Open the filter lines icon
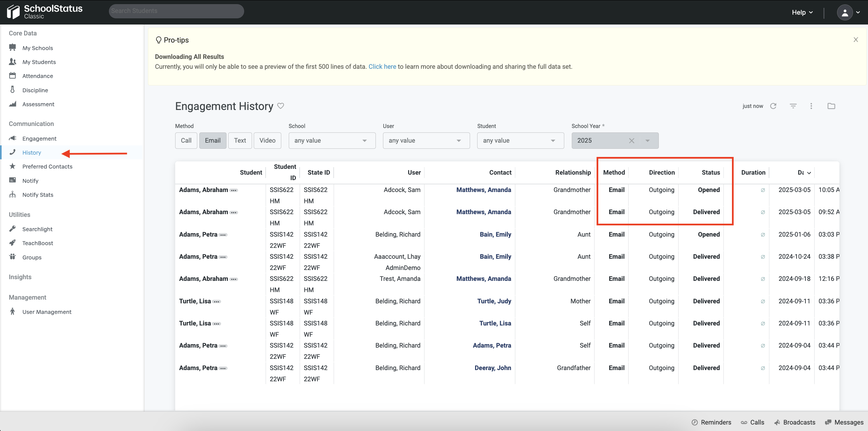This screenshot has width=868, height=431. (793, 106)
